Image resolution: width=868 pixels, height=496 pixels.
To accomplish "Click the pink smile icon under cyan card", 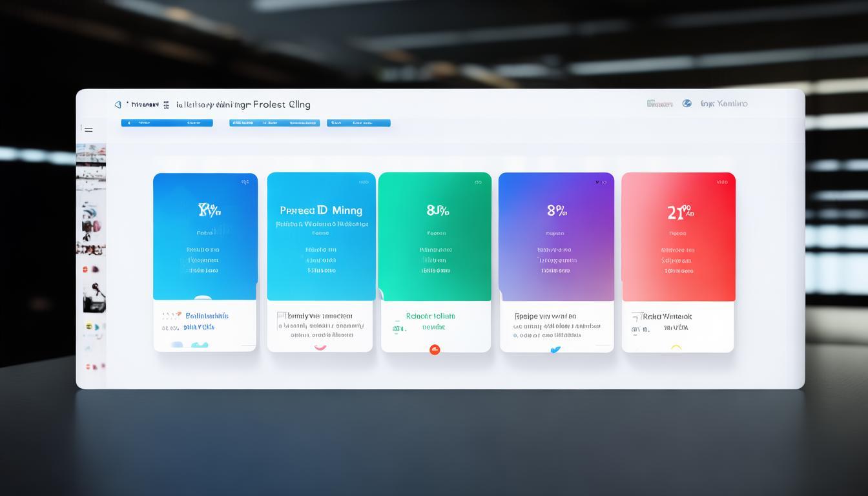I will tap(320, 347).
